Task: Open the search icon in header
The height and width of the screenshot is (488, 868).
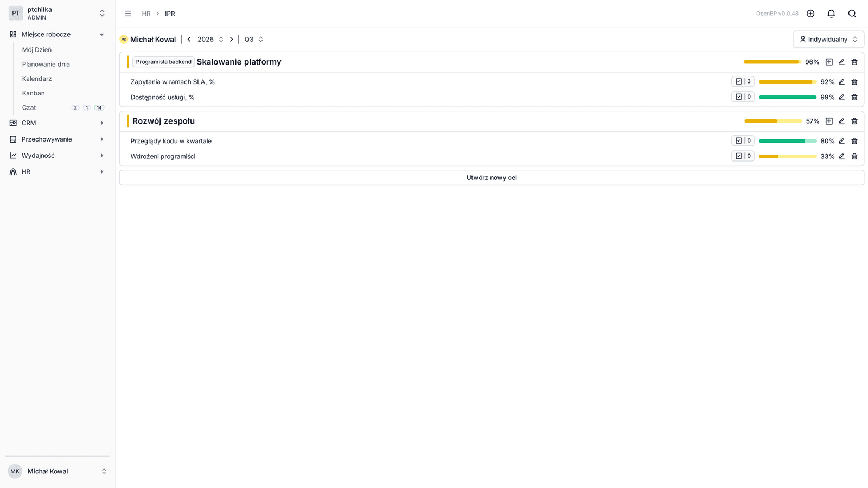Action: pos(852,14)
